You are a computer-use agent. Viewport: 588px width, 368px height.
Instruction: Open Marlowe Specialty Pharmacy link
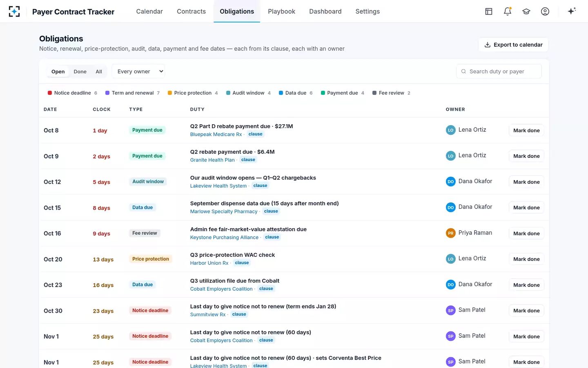(224, 211)
